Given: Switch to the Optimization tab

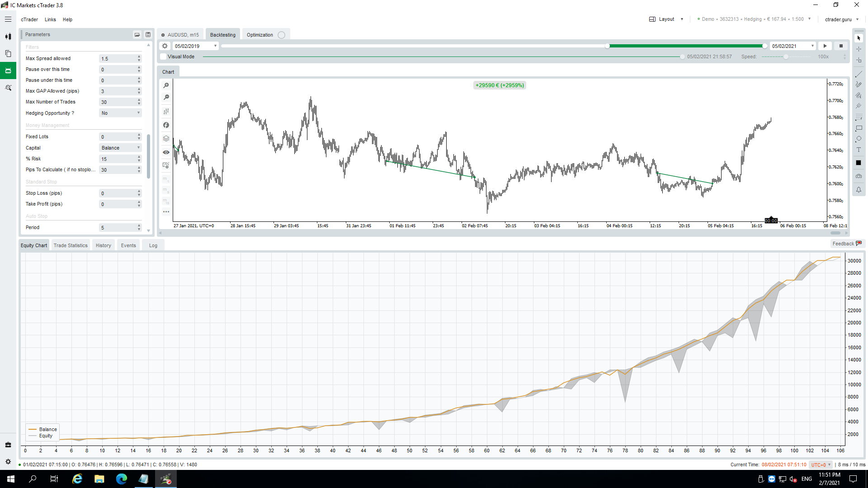Looking at the screenshot, I should 260,34.
